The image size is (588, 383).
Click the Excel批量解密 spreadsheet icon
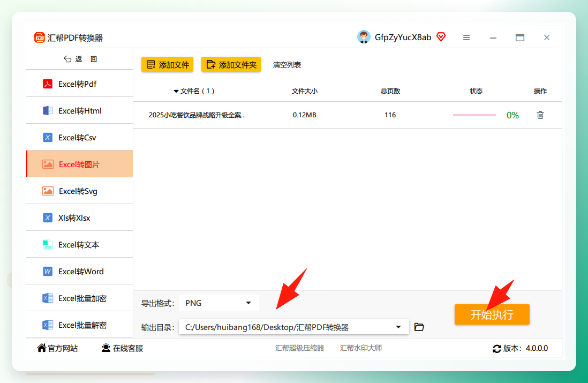click(48, 325)
